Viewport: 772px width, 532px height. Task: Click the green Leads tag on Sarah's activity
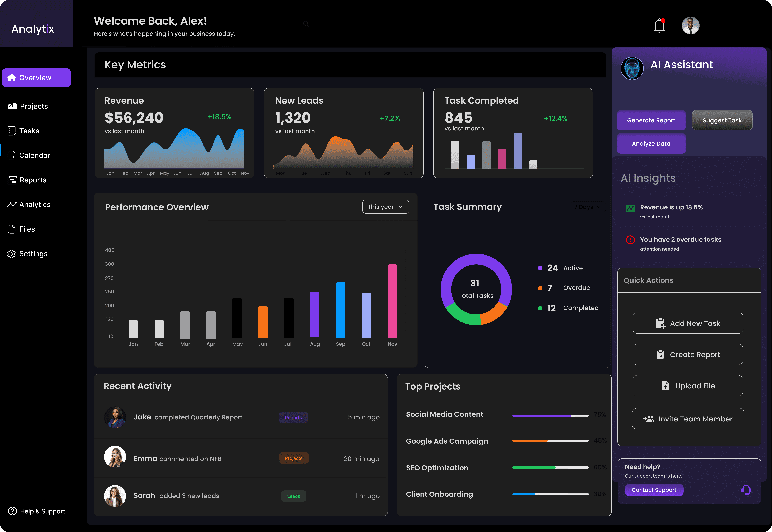click(294, 496)
